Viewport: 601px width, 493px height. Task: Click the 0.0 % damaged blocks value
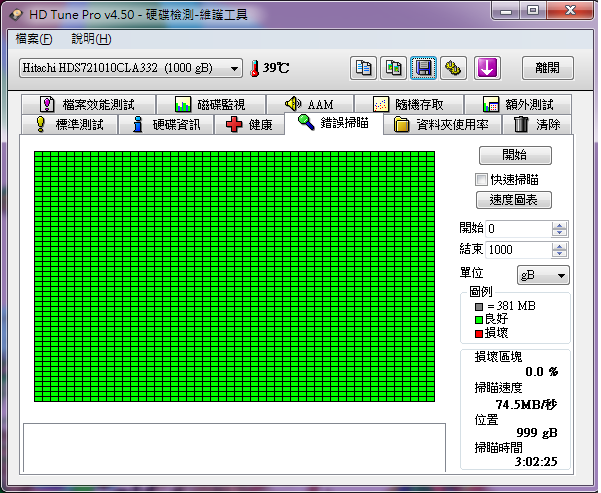[x=542, y=371]
